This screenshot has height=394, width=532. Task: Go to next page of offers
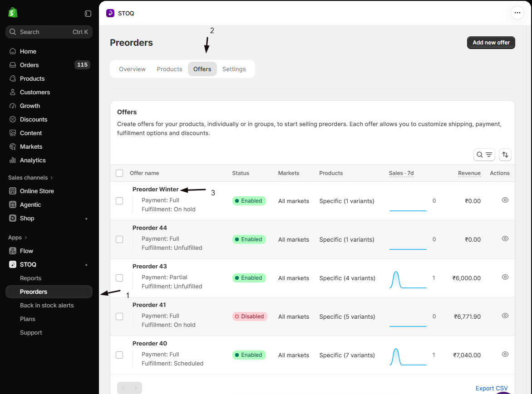click(x=136, y=388)
